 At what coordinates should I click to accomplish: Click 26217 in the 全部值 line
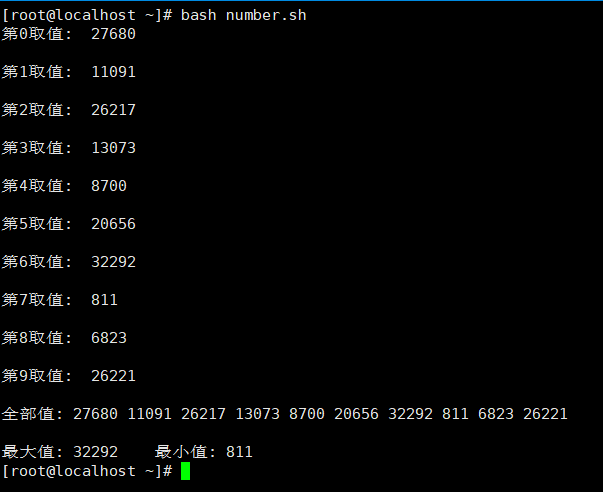coord(203,414)
